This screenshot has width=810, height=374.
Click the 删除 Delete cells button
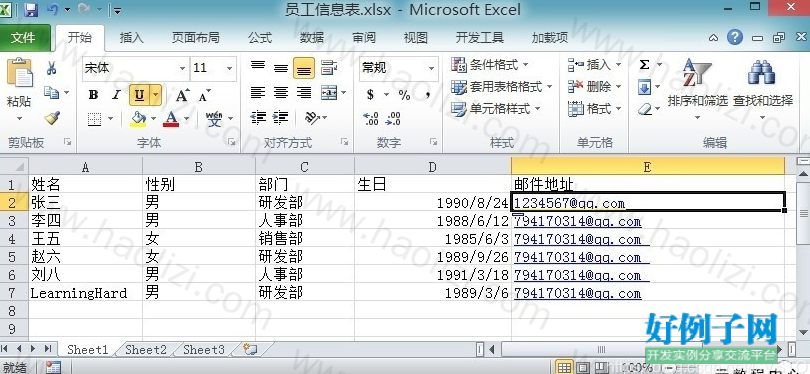[x=594, y=87]
